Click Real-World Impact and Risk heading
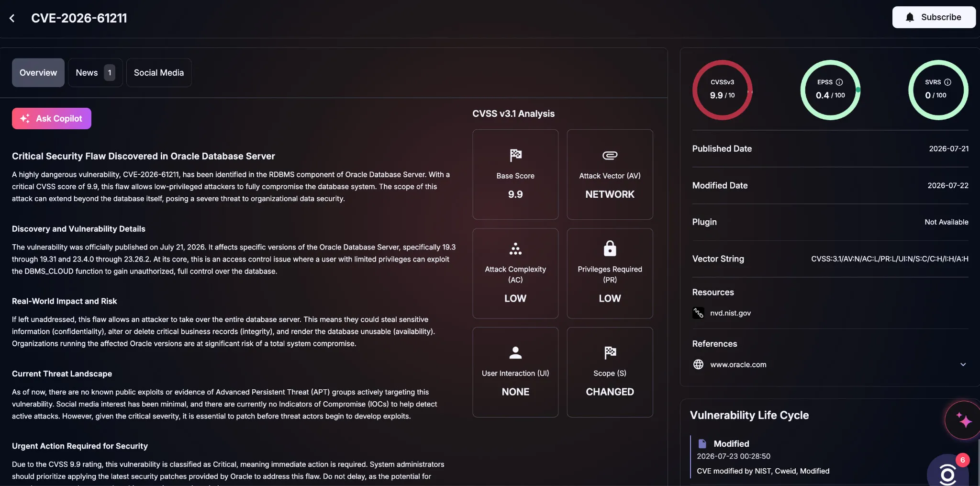980x486 pixels. [x=64, y=301]
